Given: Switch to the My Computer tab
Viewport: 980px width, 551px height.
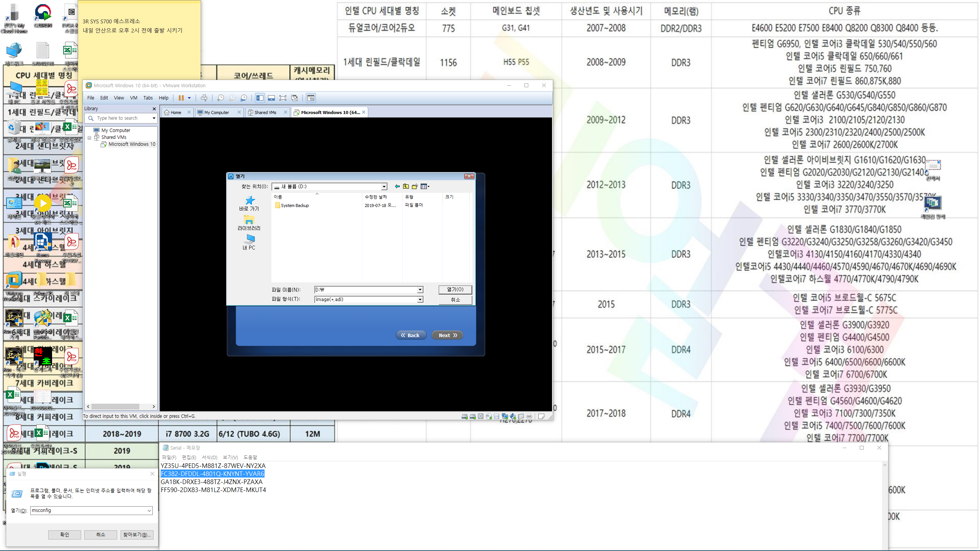Looking at the screenshot, I should coord(217,112).
